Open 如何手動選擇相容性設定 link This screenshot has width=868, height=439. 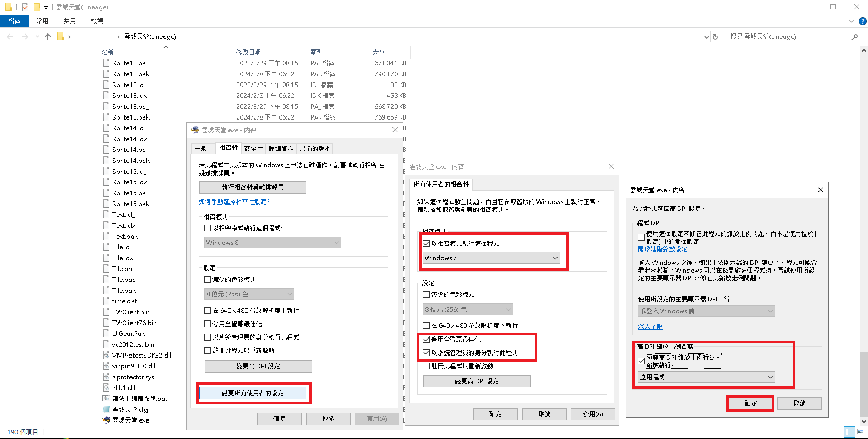tap(234, 201)
